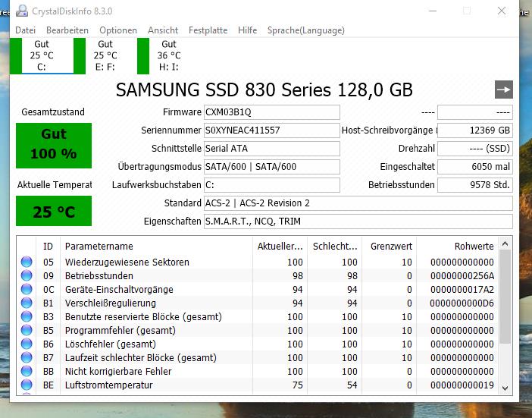The height and width of the screenshot is (418, 532).
Task: Click the Seriennummer field
Action: point(272,130)
